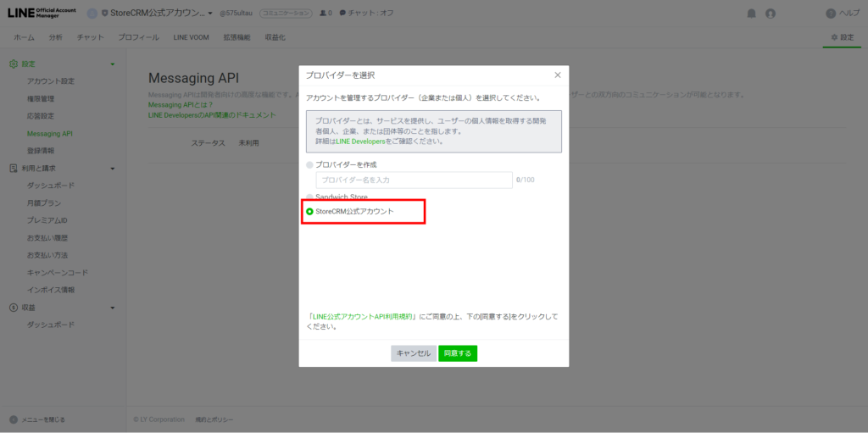Open お支払い方法 in the sidebar
The width and height of the screenshot is (868, 433).
click(47, 255)
